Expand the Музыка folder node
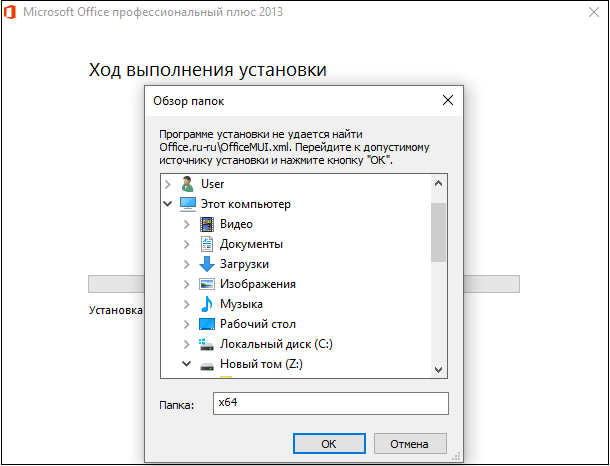The image size is (610, 466). (187, 304)
